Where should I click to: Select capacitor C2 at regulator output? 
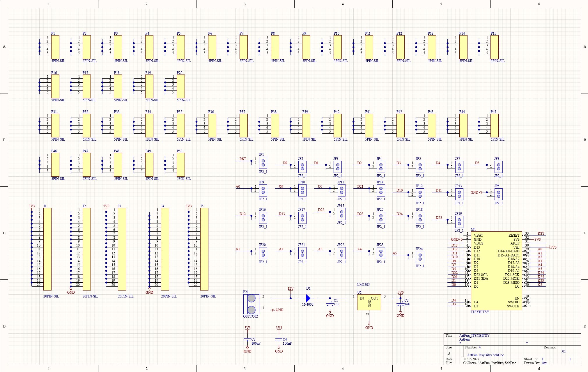tap(401, 304)
